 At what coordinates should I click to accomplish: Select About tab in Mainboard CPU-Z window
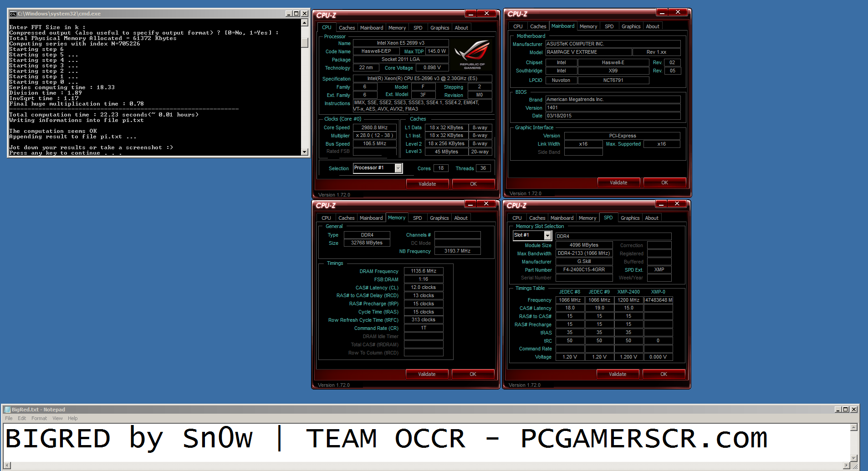pyautogui.click(x=653, y=26)
